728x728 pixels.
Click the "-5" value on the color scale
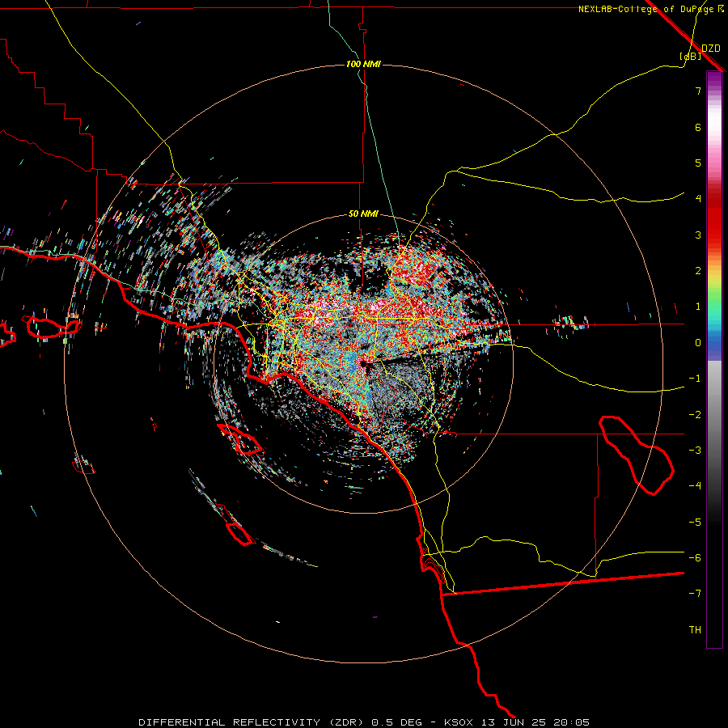695,523
